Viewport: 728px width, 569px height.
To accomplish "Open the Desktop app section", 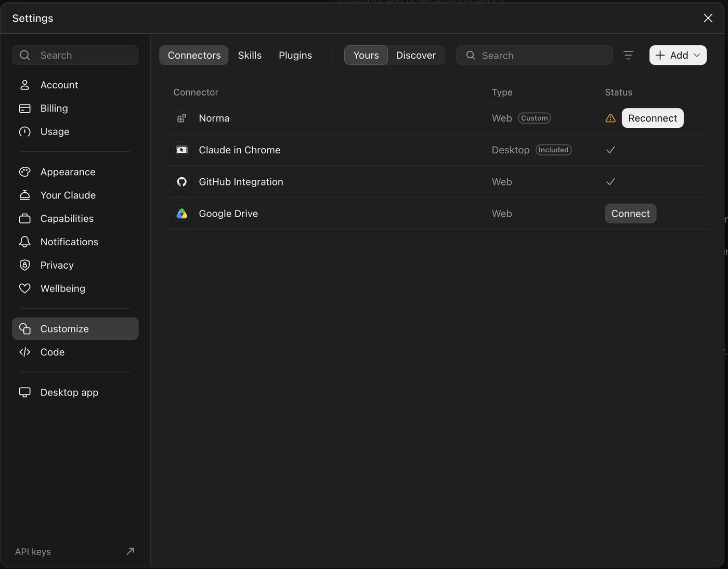I will click(75, 392).
